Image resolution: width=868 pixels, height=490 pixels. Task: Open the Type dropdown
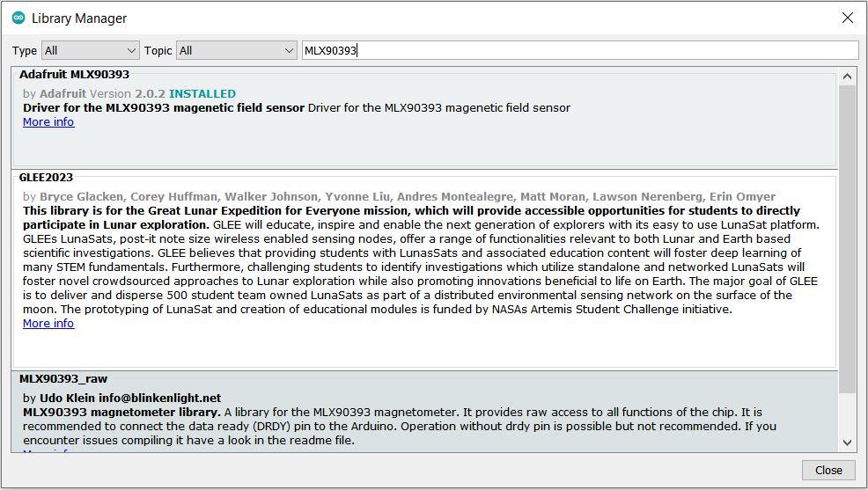tap(90, 50)
